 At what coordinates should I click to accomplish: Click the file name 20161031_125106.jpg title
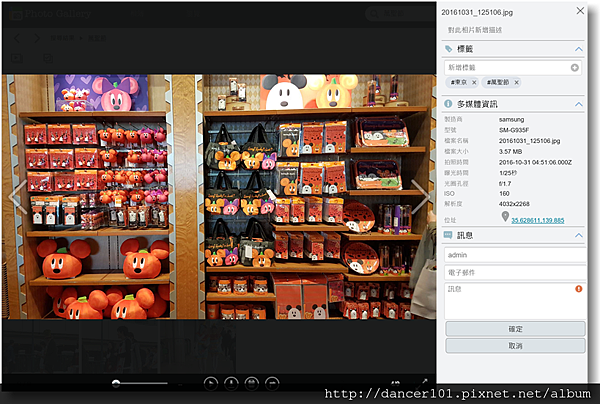(x=477, y=12)
